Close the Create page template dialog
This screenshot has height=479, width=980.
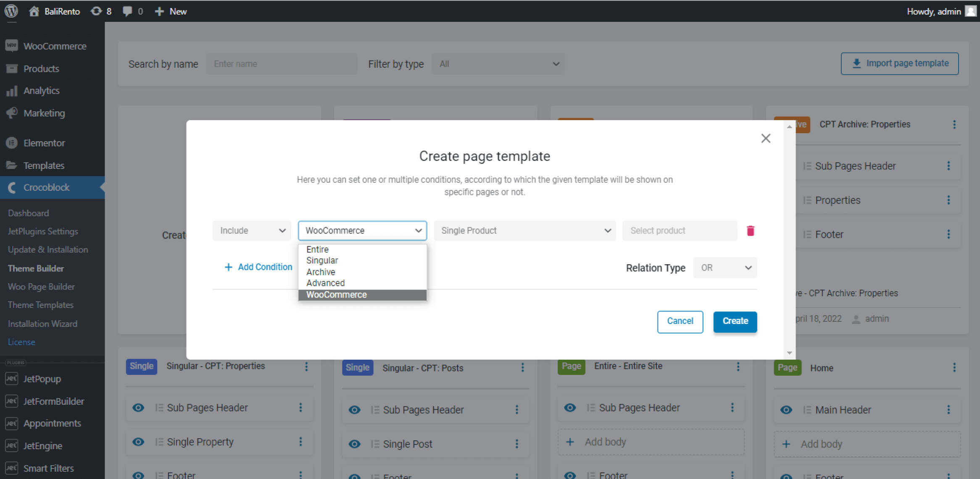coord(766,138)
